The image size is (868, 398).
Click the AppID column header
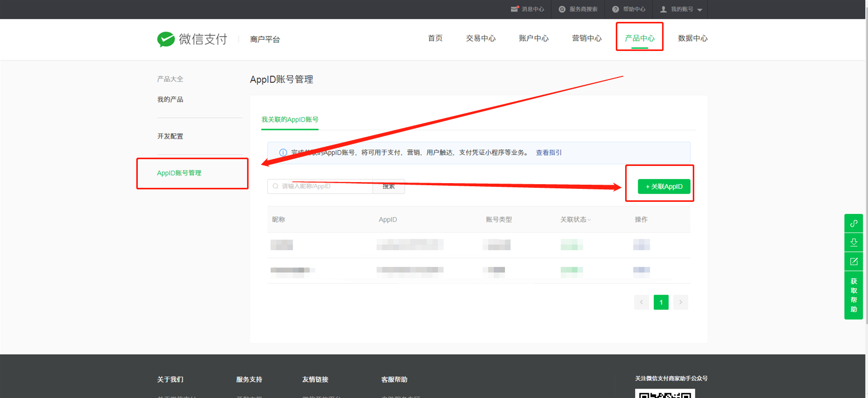pyautogui.click(x=388, y=220)
